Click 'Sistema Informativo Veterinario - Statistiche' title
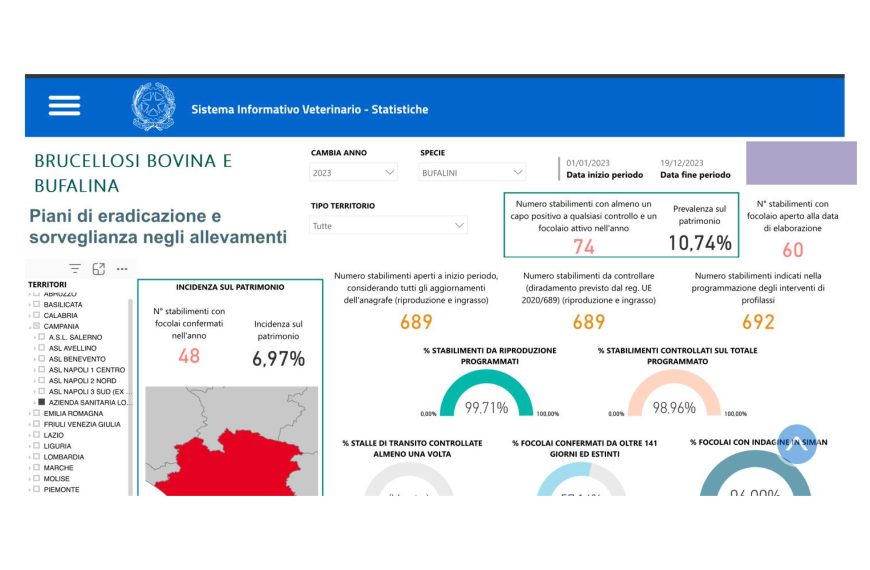This screenshot has height=570, width=870. pos(310,109)
